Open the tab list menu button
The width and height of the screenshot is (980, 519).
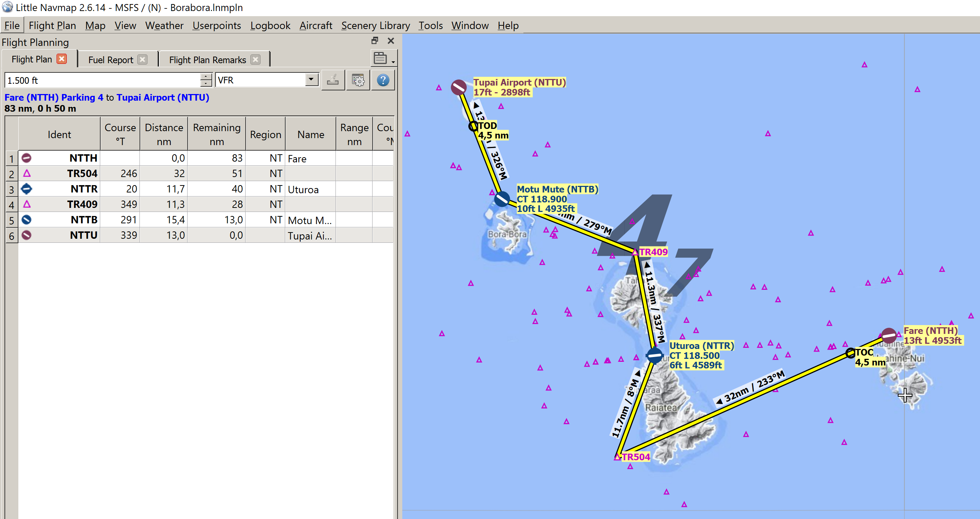point(384,58)
